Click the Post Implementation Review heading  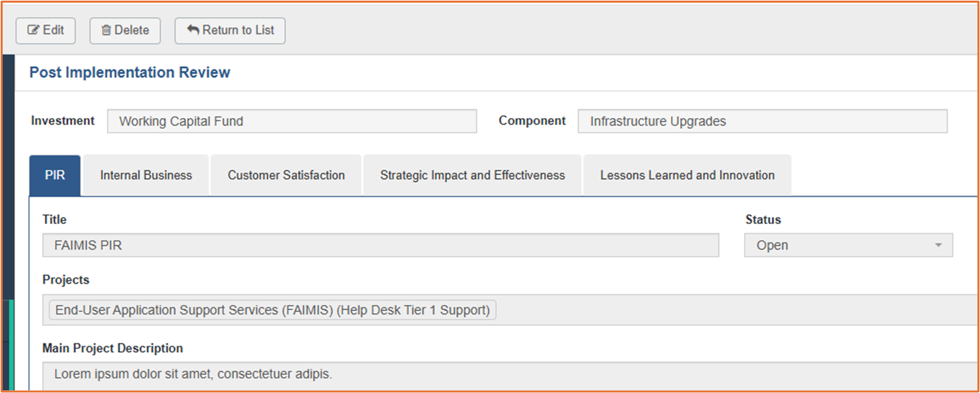129,73
